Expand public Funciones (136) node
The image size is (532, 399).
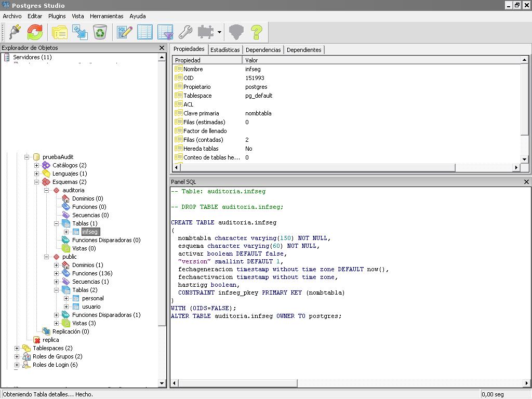pos(57,273)
